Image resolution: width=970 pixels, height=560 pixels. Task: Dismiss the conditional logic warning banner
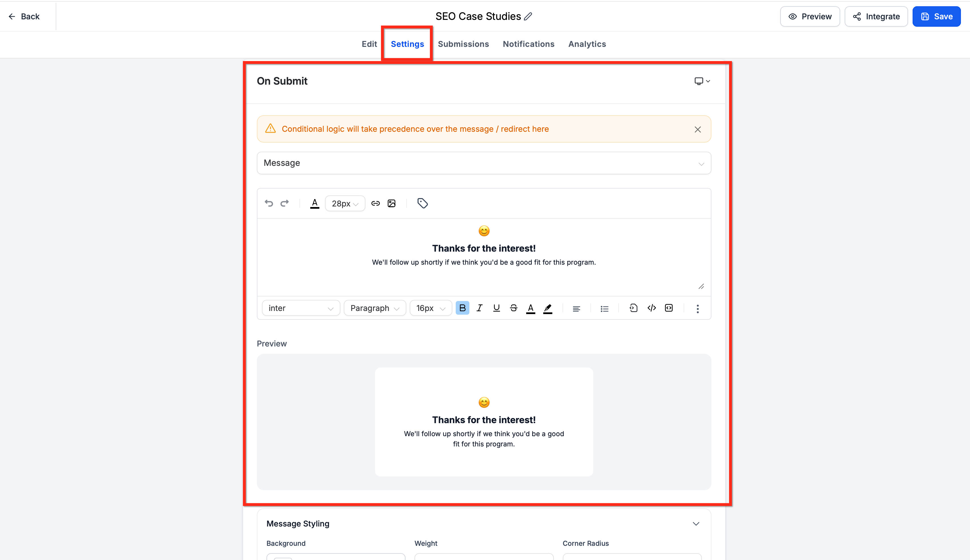pos(698,129)
